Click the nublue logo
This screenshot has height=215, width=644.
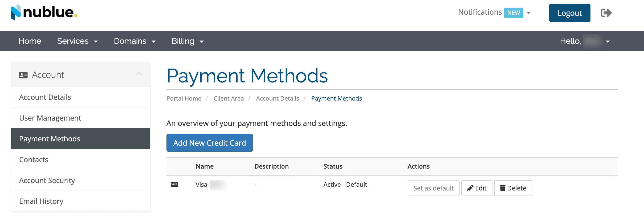(x=44, y=12)
